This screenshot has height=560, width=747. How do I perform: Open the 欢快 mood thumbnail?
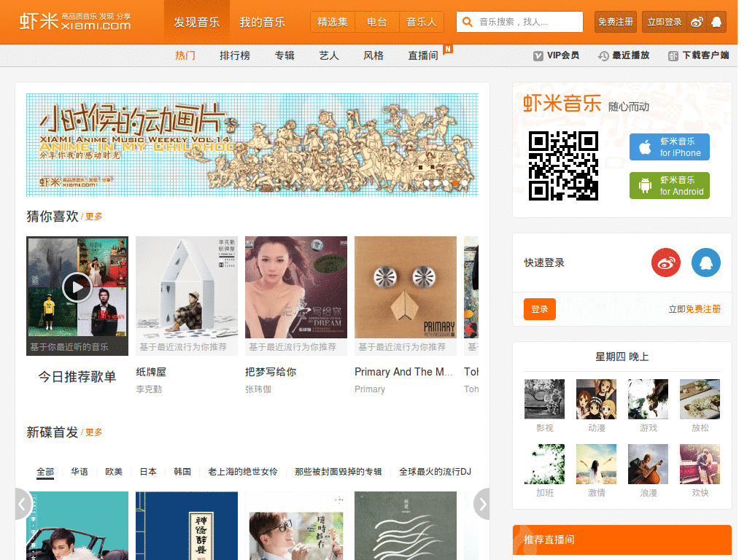(x=700, y=464)
